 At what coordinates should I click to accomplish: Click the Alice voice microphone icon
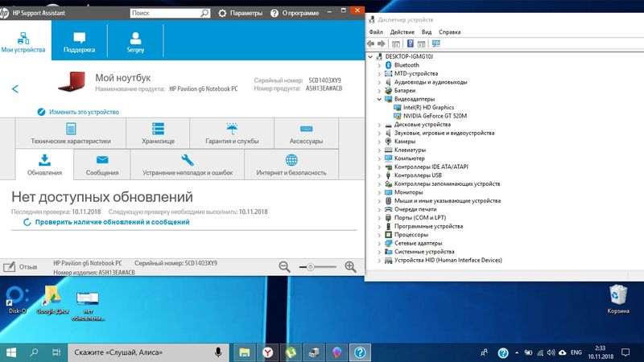pos(218,352)
